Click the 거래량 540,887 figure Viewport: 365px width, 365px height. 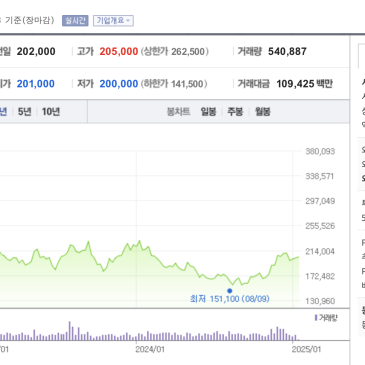tap(287, 52)
